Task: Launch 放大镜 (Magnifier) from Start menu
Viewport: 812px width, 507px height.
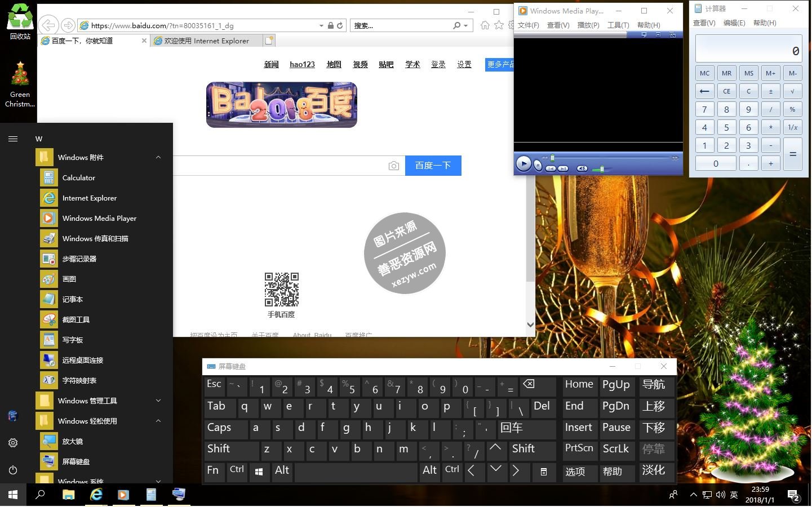Action: coord(104,442)
